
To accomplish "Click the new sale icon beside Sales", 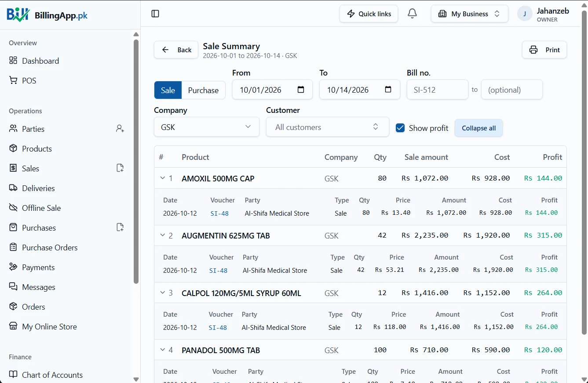I will coord(120,168).
